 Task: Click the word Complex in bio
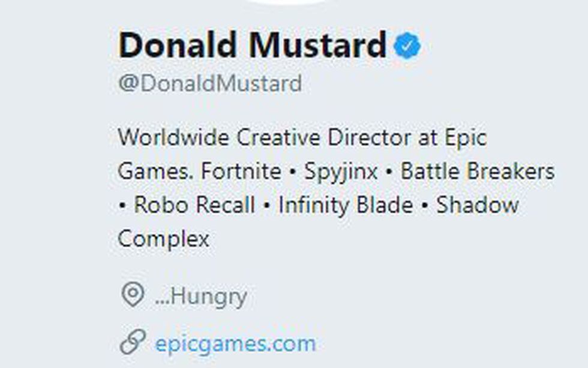pos(163,239)
